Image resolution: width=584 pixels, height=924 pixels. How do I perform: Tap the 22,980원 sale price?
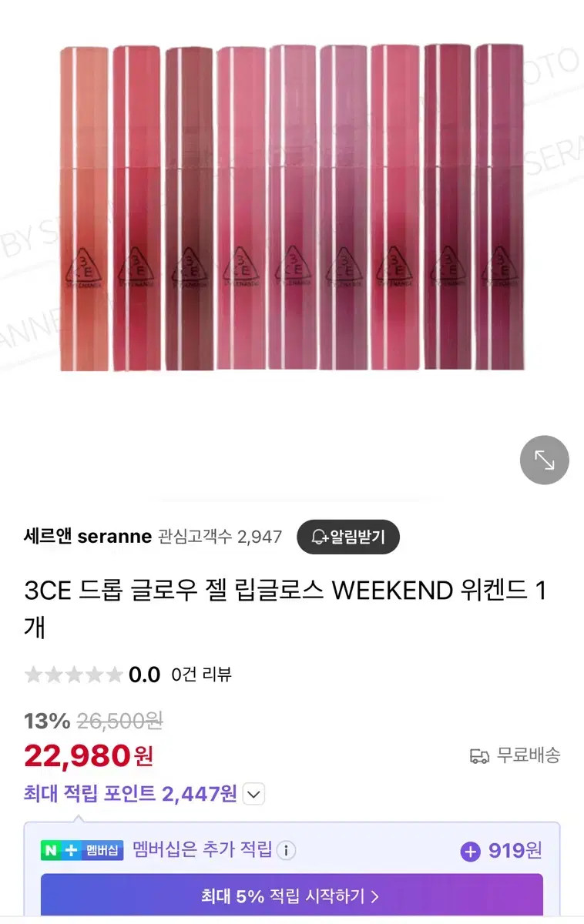pos(89,756)
